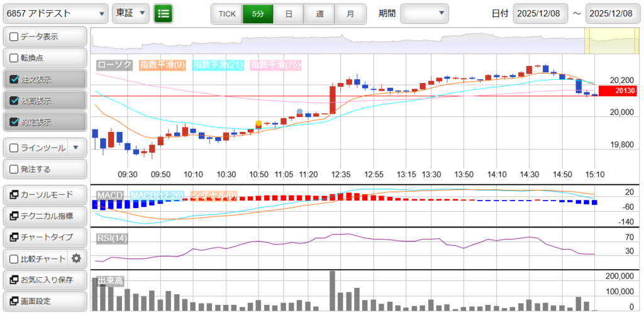Screen dimensions: 644x315
Task: Click お気に入り保存 to save favorite
Action: coord(44,280)
